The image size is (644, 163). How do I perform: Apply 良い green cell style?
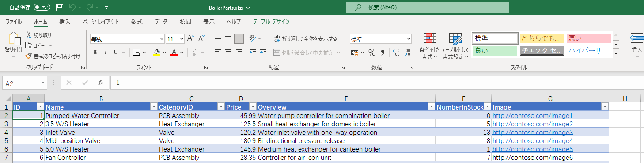point(495,51)
